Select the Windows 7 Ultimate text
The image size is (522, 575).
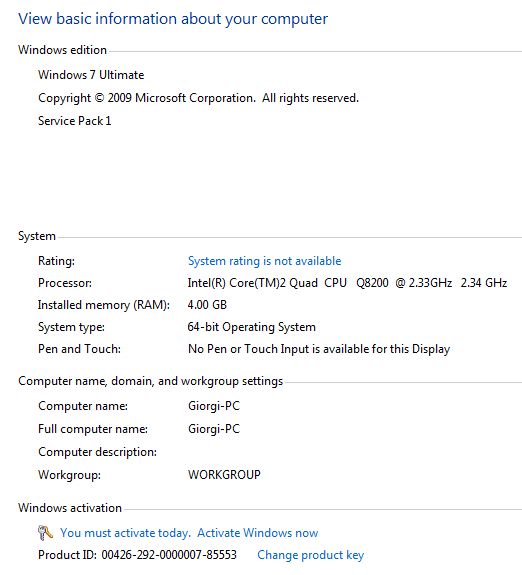point(91,75)
